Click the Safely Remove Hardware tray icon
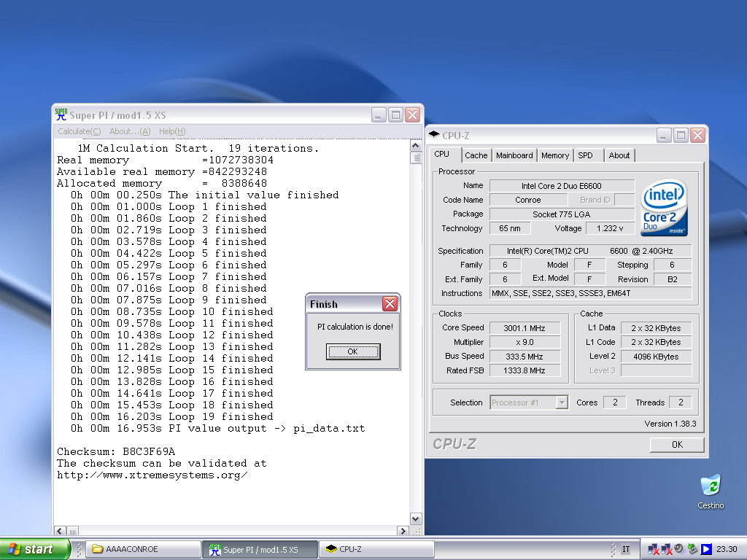The width and height of the screenshot is (747, 560). click(693, 549)
